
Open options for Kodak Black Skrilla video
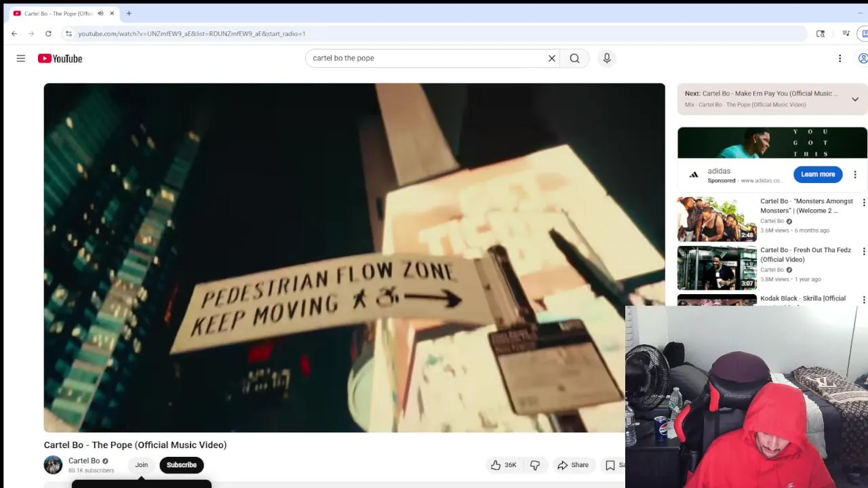(x=863, y=300)
